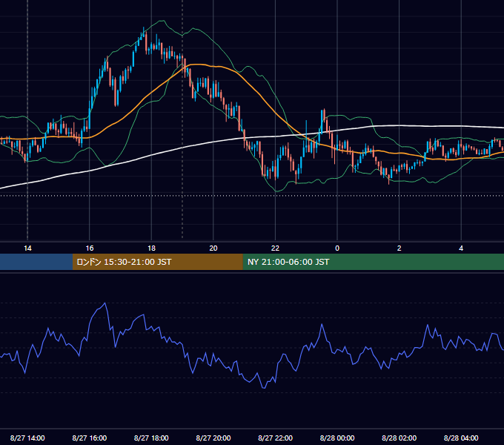Click the ロンドン 15:30-21:00 JST session bar
The height and width of the screenshot is (445, 504).
click(x=157, y=262)
